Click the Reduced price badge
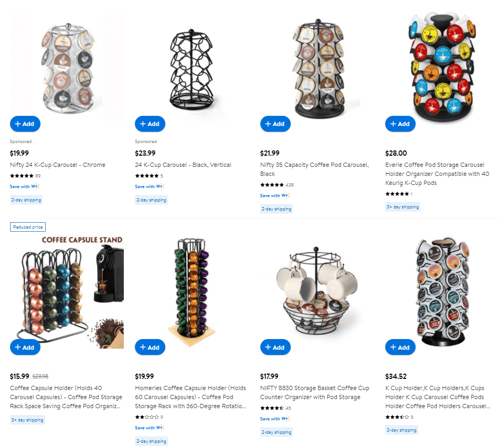Viewport: 499px width, 448px height. tap(28, 227)
